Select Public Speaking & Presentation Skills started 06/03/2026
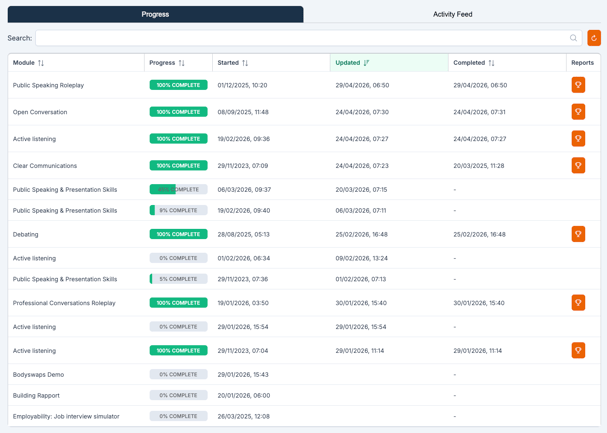This screenshot has height=433, width=607. click(65, 190)
